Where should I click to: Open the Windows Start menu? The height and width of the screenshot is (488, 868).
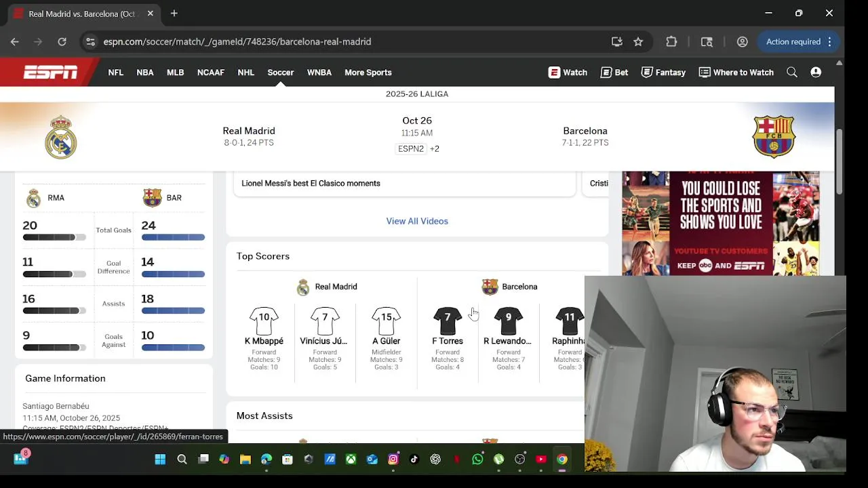[x=160, y=459]
